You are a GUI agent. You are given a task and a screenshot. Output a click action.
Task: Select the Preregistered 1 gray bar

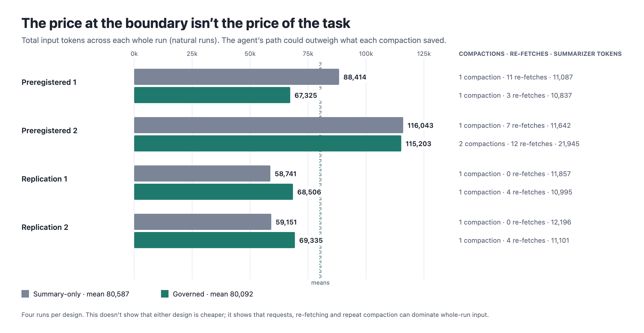(236, 77)
